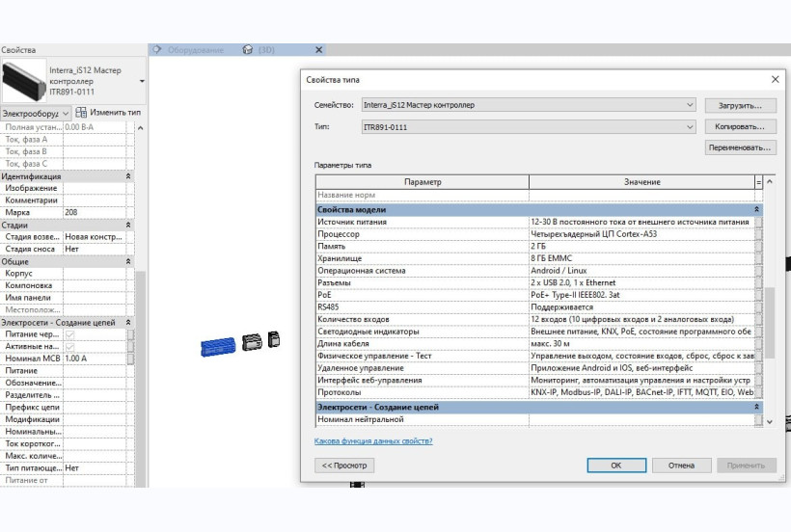Click the Оборудование tab view icon

[x=157, y=49]
